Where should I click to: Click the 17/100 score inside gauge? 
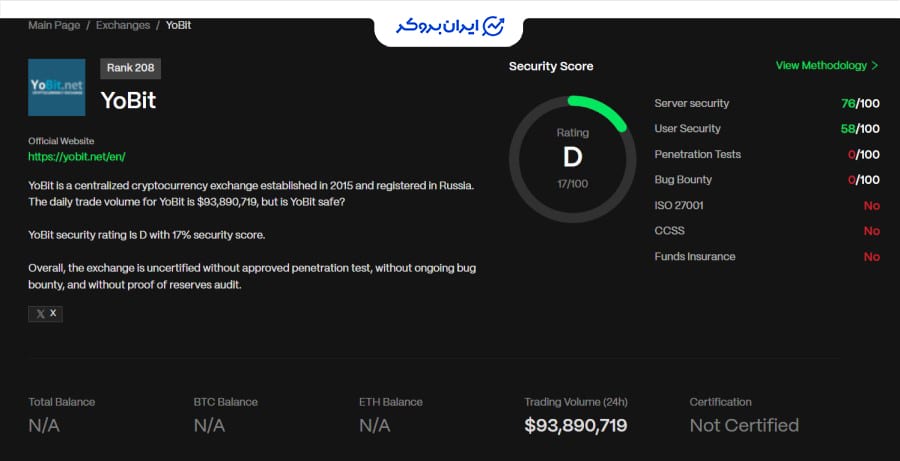point(572,184)
